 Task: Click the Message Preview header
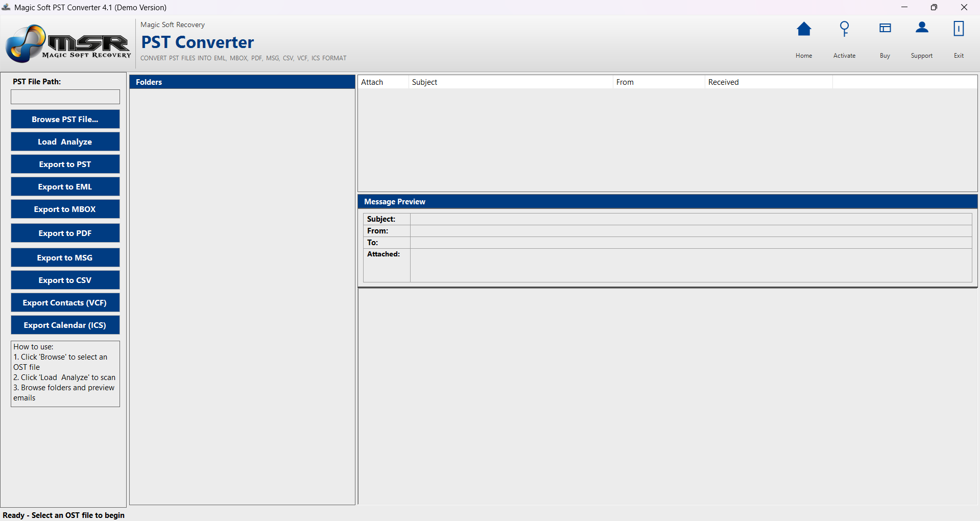pos(667,202)
